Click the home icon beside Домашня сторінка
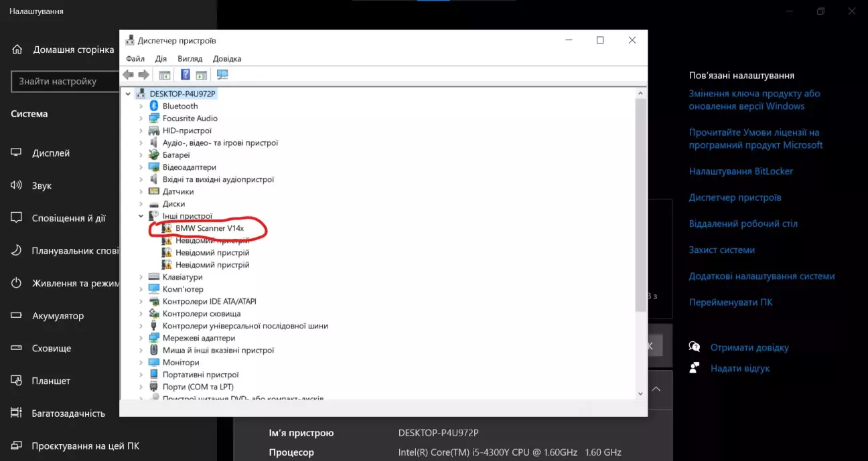The width and height of the screenshot is (868, 461). tap(18, 50)
